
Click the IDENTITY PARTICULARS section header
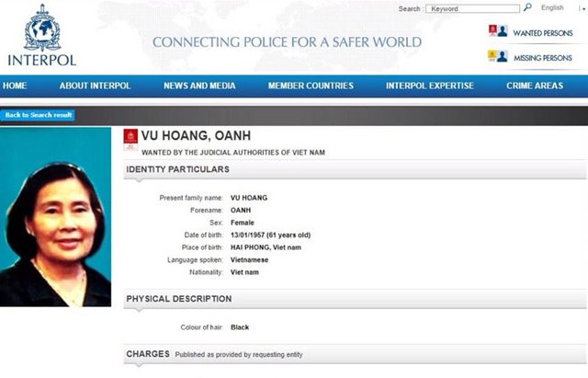(x=177, y=169)
